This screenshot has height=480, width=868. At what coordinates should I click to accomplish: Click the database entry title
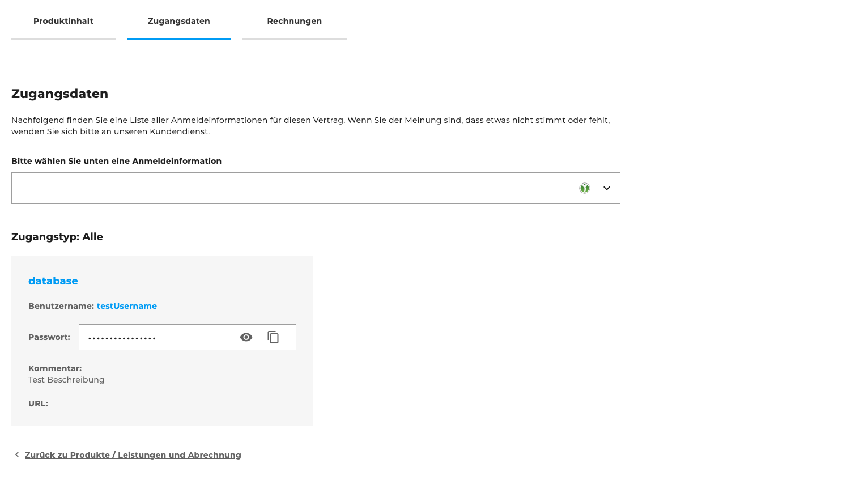[x=53, y=281]
